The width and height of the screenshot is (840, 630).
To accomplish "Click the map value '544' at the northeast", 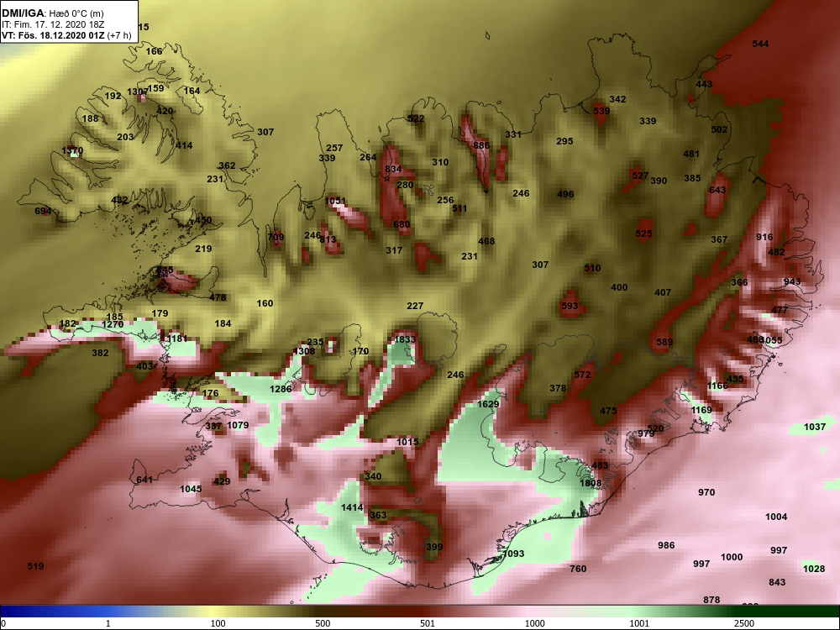I will point(760,44).
